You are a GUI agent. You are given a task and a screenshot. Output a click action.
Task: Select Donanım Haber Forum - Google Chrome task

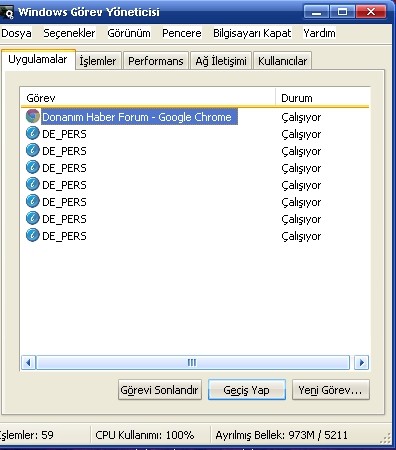(x=139, y=117)
